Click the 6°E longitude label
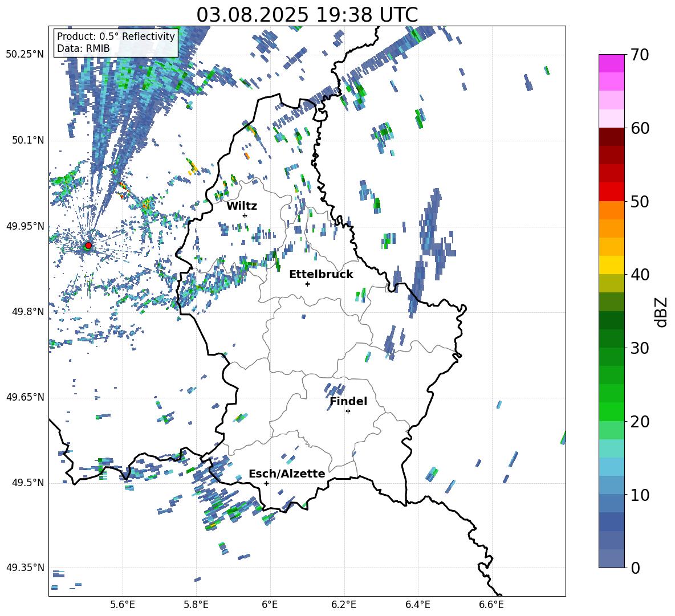Viewport: 675px width, 616px height. click(270, 605)
